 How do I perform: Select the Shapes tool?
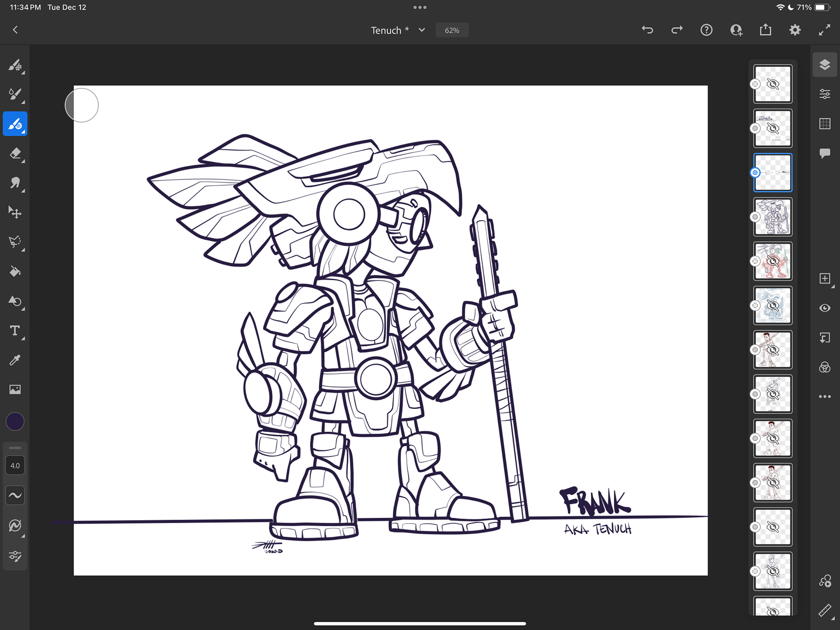pos(15,301)
